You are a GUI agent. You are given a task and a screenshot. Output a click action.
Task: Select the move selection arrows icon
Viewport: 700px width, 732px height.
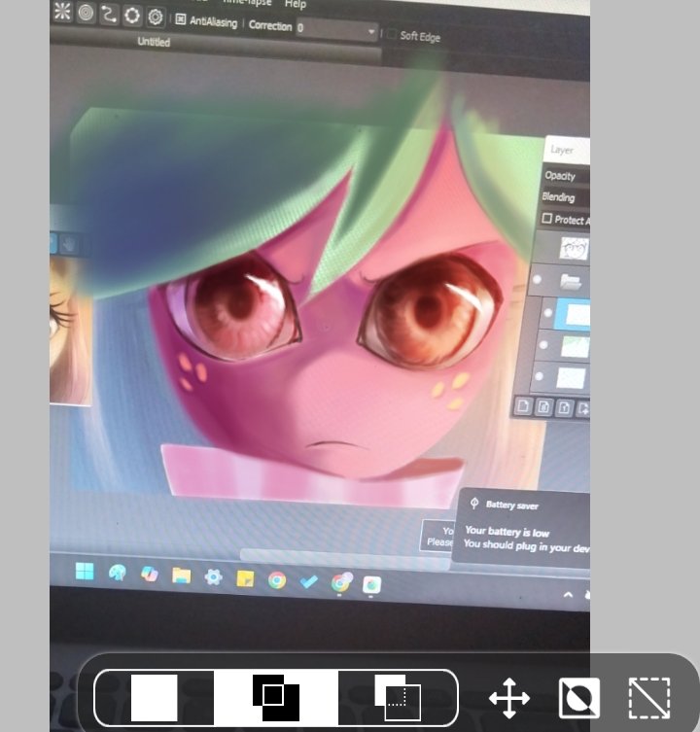(x=509, y=698)
